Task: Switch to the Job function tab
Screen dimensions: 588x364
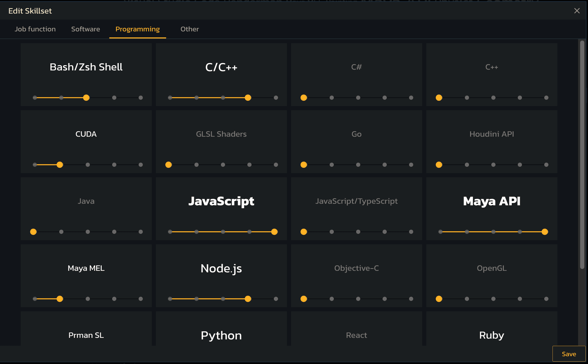Action: click(x=35, y=29)
